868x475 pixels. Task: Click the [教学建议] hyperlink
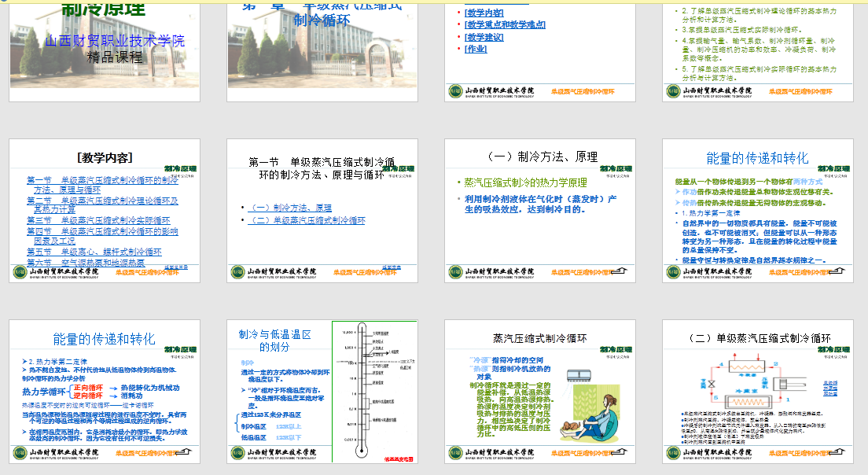point(484,37)
